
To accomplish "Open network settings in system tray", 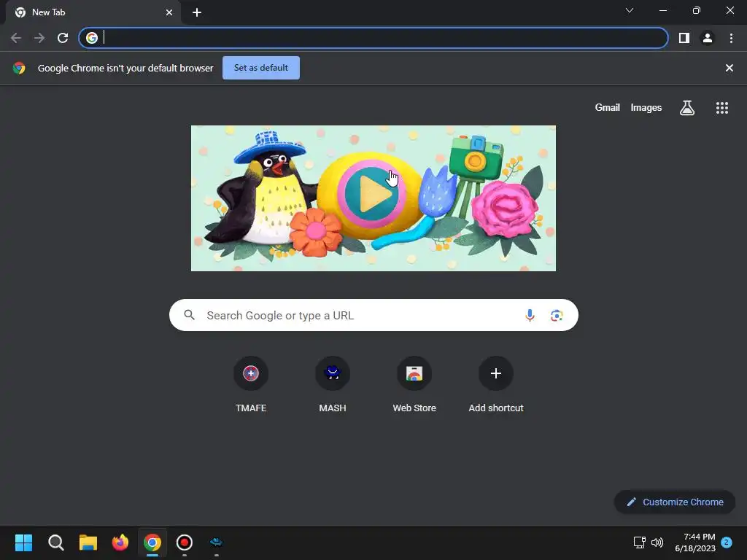I will click(639, 542).
